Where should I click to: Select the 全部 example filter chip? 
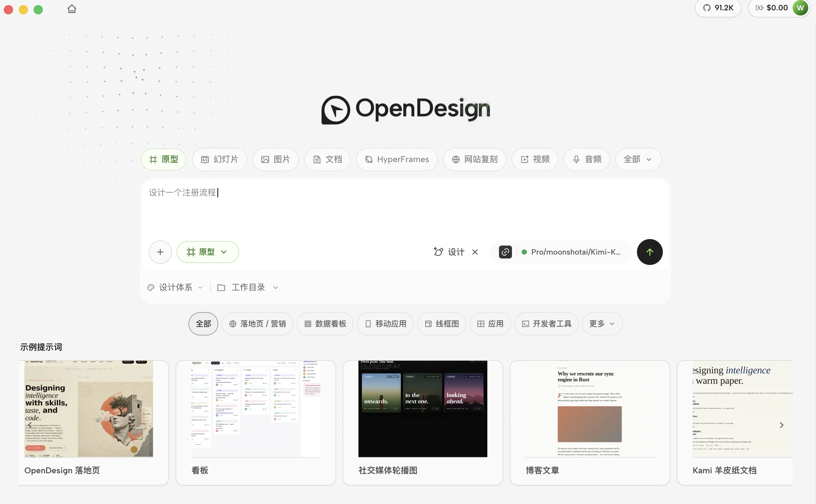tap(203, 324)
